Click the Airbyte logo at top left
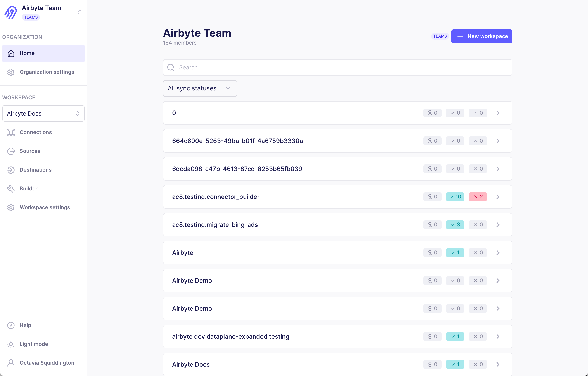This screenshot has width=588, height=376. [10, 12]
